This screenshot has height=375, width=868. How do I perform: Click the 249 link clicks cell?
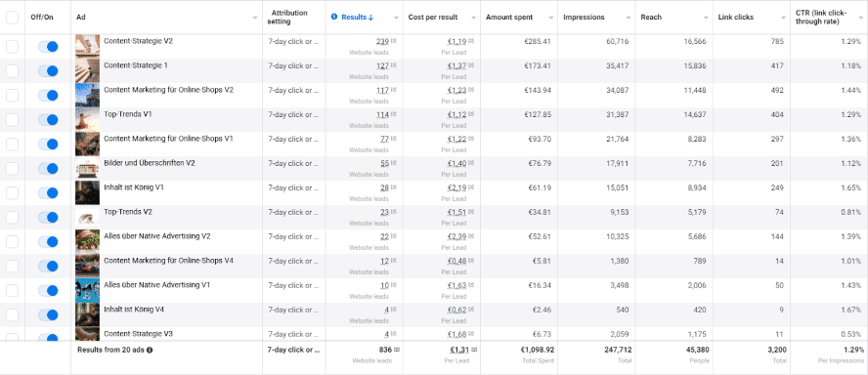tap(777, 187)
